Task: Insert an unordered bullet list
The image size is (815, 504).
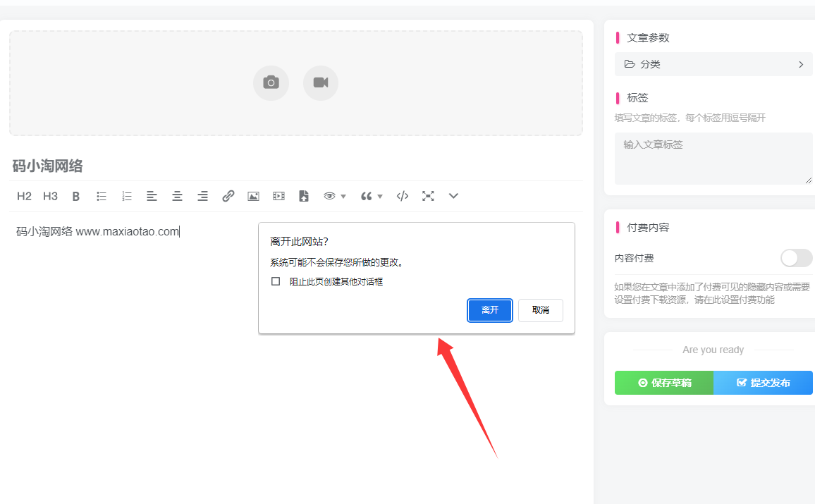Action: [x=102, y=196]
